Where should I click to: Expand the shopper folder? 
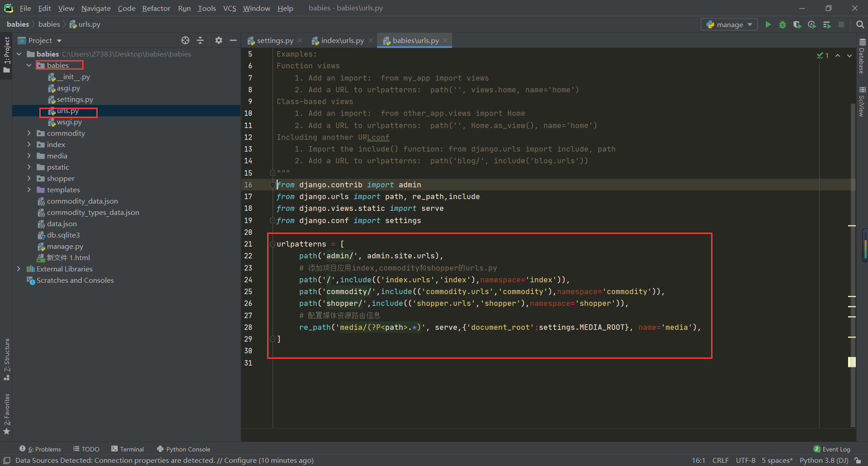click(x=29, y=178)
